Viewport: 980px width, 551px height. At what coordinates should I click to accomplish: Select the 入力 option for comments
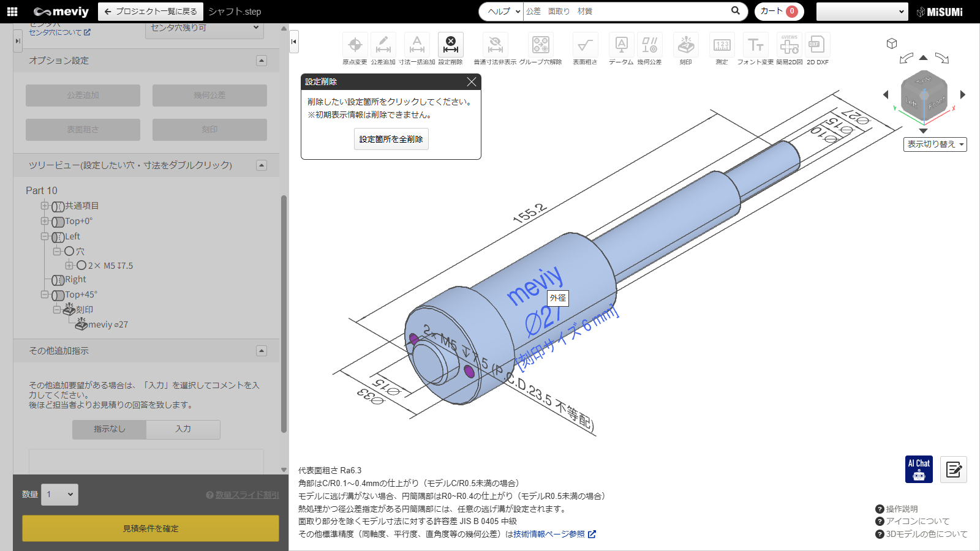click(x=183, y=429)
